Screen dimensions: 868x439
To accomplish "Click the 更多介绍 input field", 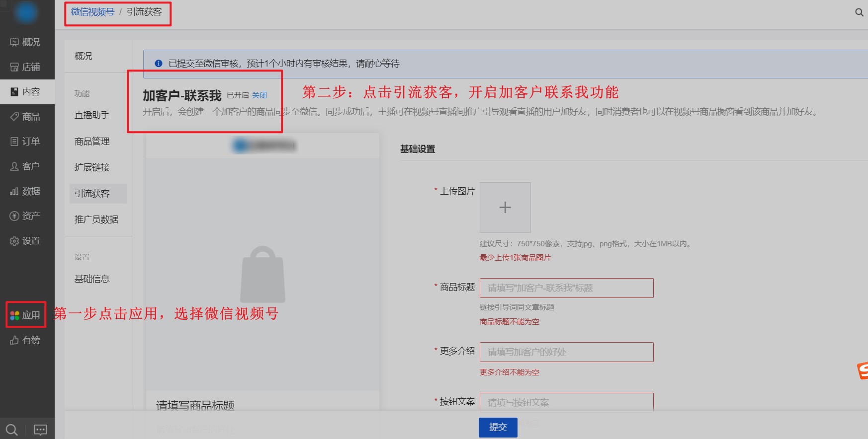I will pos(566,352).
